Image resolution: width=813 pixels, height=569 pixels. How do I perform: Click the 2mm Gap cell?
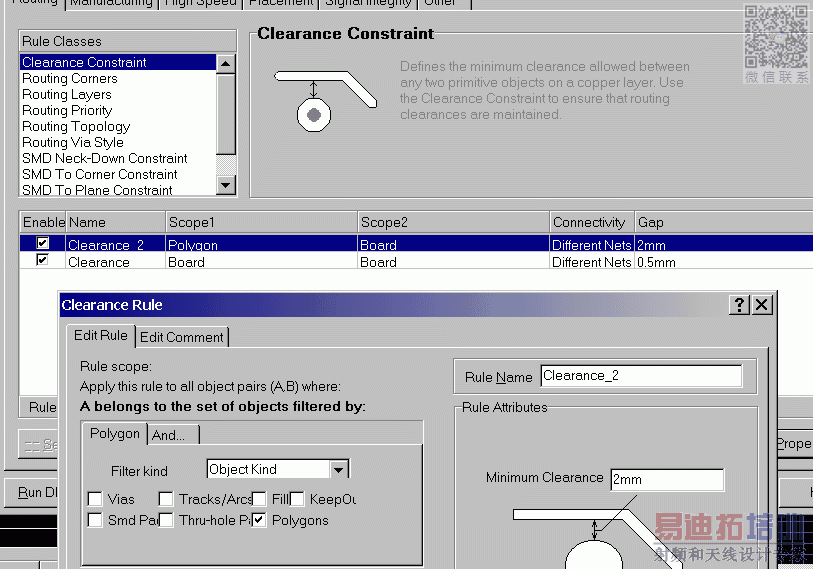pos(724,245)
